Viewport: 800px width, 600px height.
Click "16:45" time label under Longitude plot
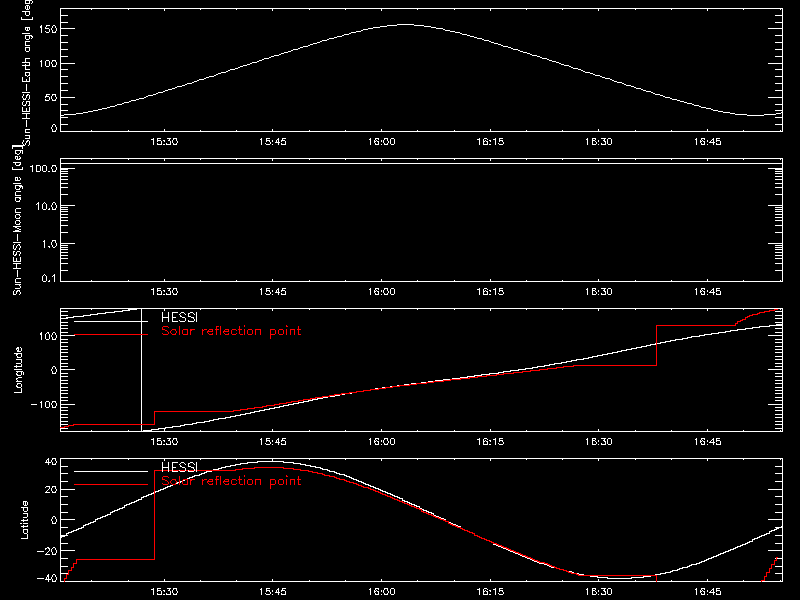[708, 442]
